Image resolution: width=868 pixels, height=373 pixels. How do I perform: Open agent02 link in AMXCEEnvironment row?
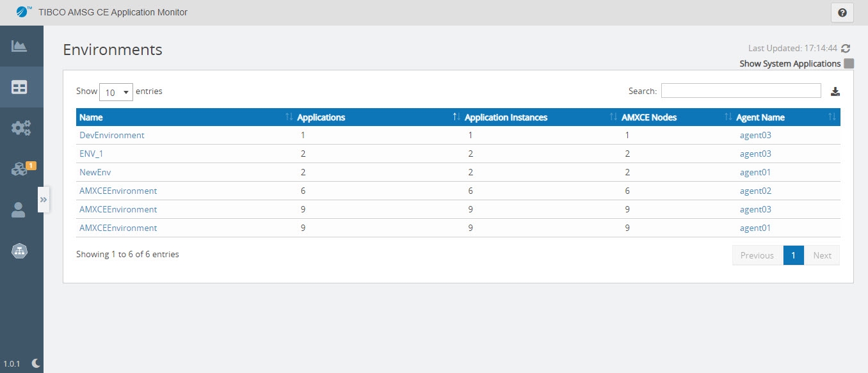pos(755,191)
